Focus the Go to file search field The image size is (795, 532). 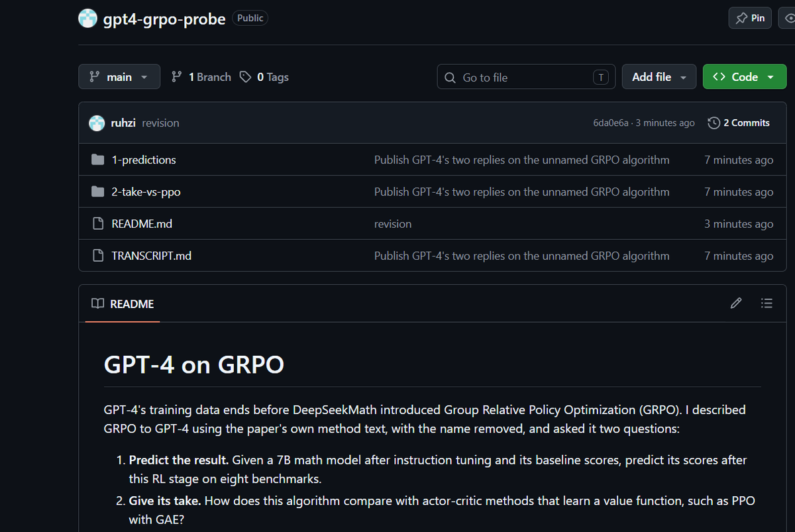pos(526,77)
